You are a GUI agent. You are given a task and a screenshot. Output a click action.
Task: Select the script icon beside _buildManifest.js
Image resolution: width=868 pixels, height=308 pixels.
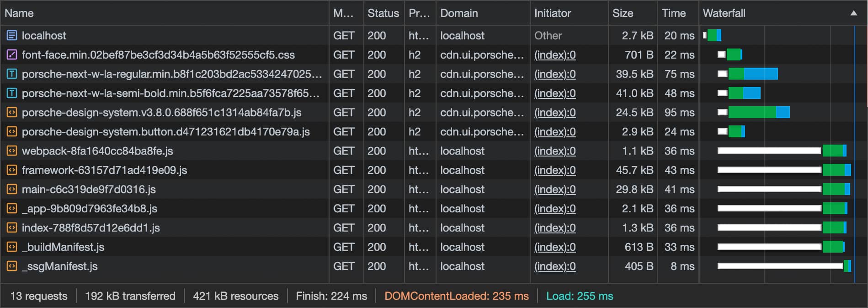(x=11, y=247)
